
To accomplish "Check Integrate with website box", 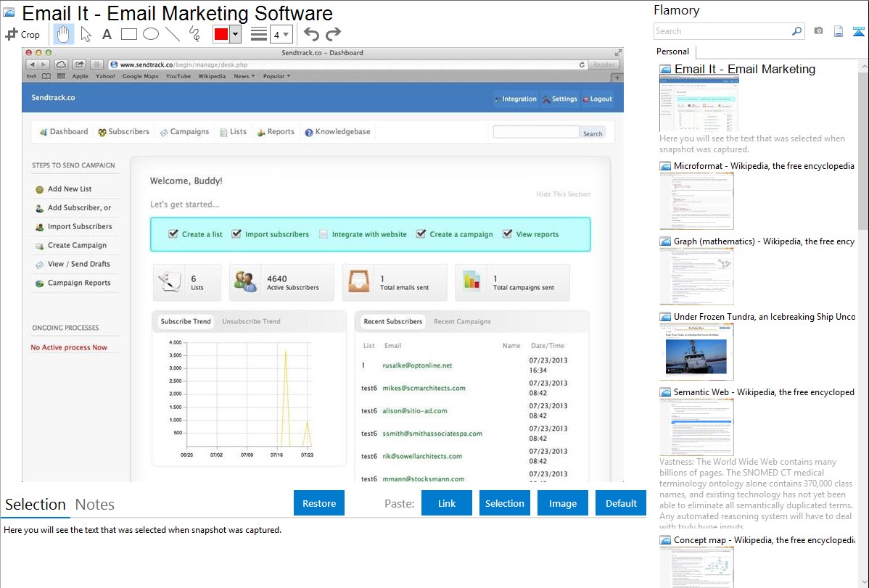I will 323,234.
